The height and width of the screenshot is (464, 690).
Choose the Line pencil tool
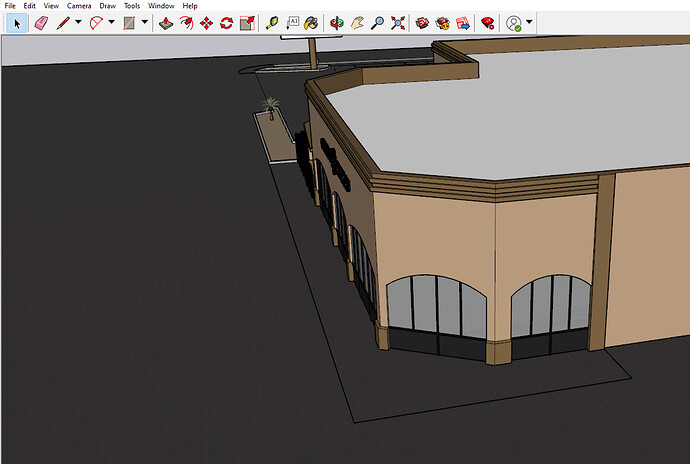coord(63,23)
